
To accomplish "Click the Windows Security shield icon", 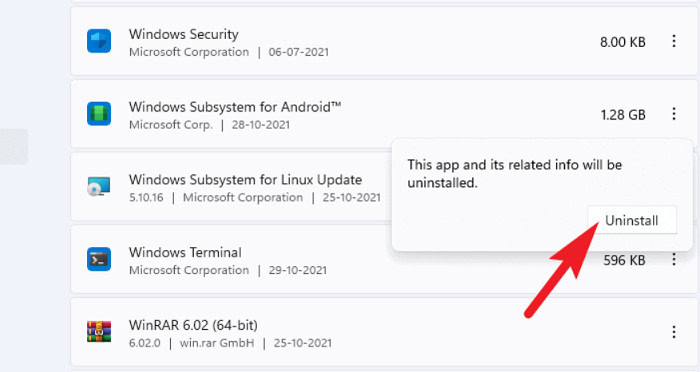I will (99, 41).
